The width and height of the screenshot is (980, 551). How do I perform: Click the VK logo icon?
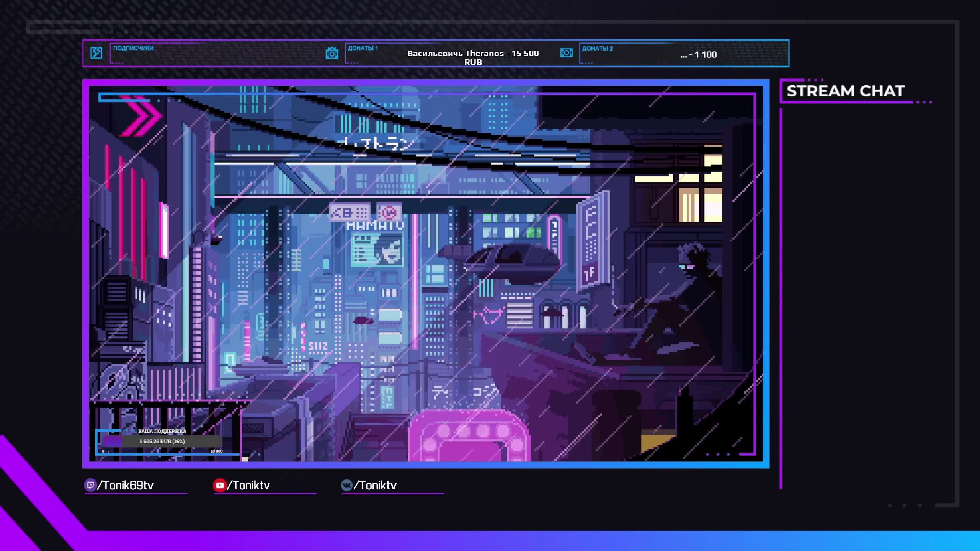tap(346, 485)
